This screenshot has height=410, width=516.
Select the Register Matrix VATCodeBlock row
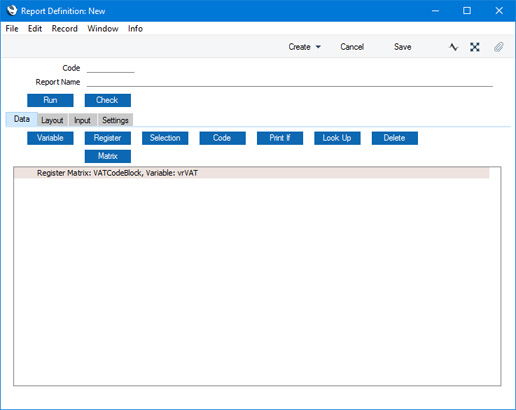tap(252, 173)
